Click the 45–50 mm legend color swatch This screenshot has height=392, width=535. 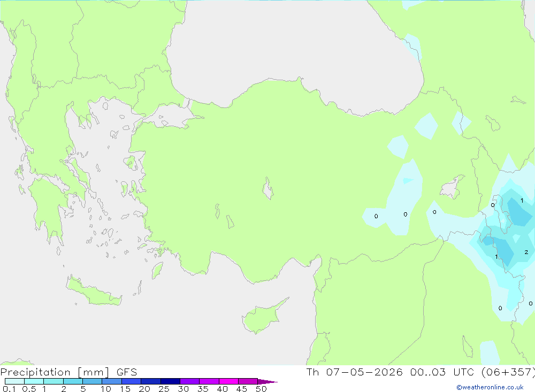click(x=248, y=381)
